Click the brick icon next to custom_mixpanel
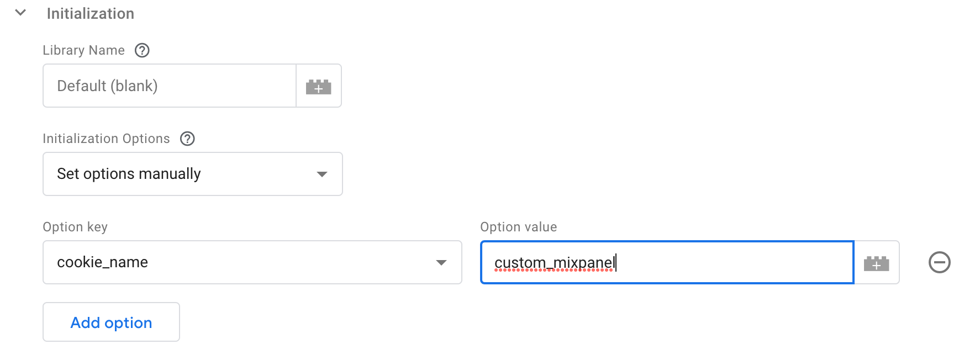 (x=876, y=262)
